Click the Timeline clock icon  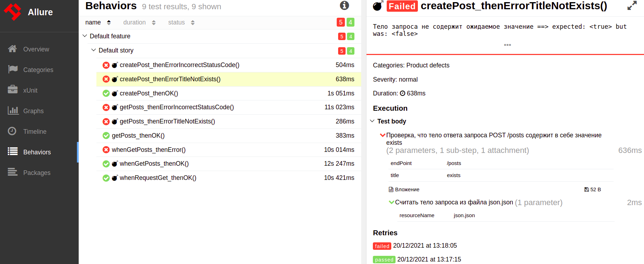pyautogui.click(x=12, y=131)
